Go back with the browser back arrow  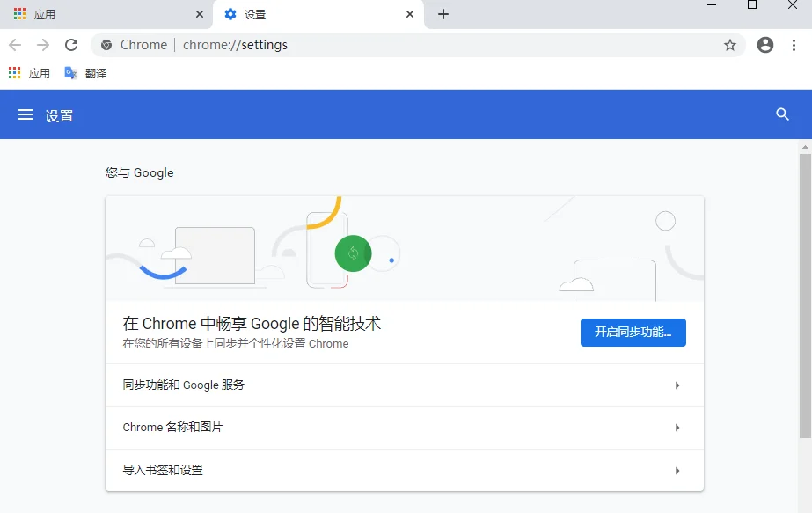pos(15,45)
